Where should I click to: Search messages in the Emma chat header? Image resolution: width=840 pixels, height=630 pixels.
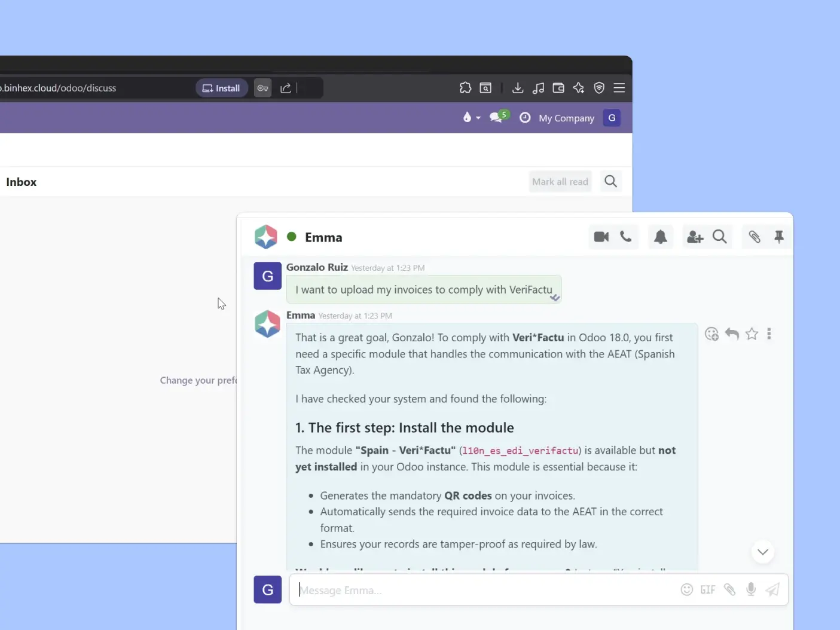tap(720, 237)
